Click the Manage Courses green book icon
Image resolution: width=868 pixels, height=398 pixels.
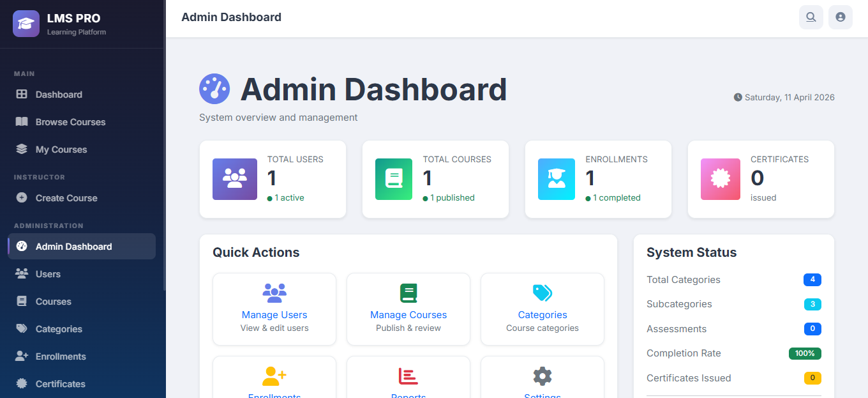click(408, 293)
